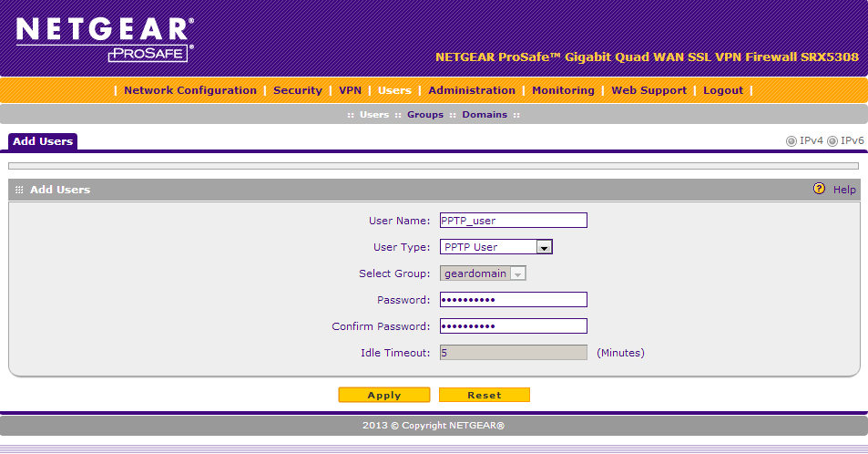Viewport: 868px width, 454px height.
Task: Click the Idle Timeout field
Action: point(513,353)
